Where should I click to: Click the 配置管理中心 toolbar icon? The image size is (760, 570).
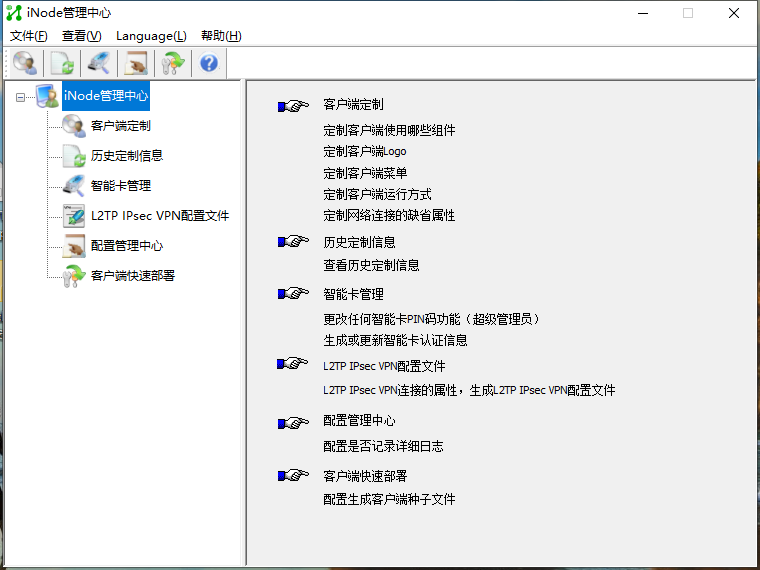(x=136, y=63)
